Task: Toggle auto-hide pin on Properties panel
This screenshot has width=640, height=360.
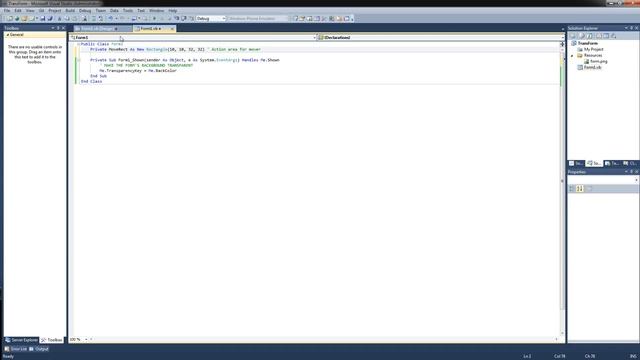Action: click(631, 172)
